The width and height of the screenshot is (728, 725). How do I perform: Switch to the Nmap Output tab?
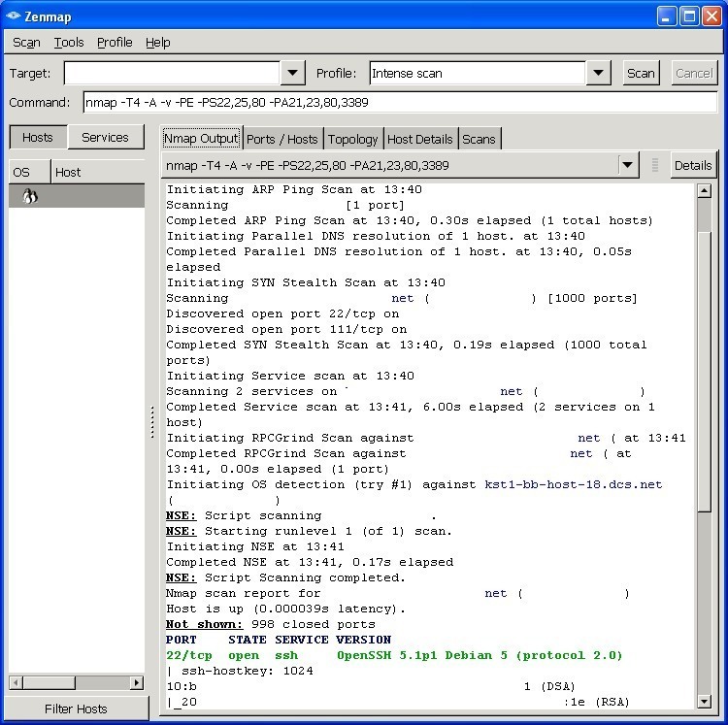click(201, 139)
